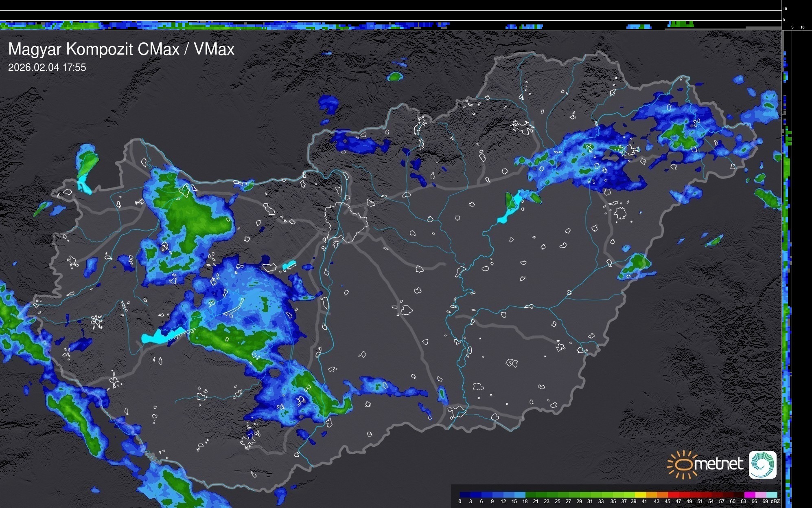Click the 10 km label on top profile axis
The image size is (812, 508).
[785, 9]
